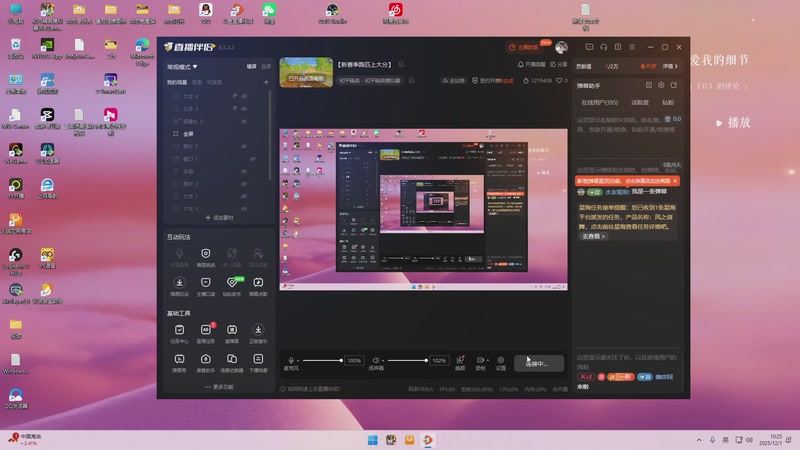The image size is (800, 450).
Task: Select the 钻粉 tab
Action: (x=668, y=103)
